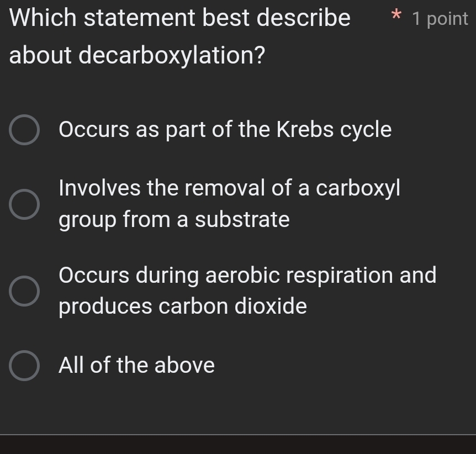The width and height of the screenshot is (476, 454).
Task: Click the red required asterisk
Action: (396, 18)
